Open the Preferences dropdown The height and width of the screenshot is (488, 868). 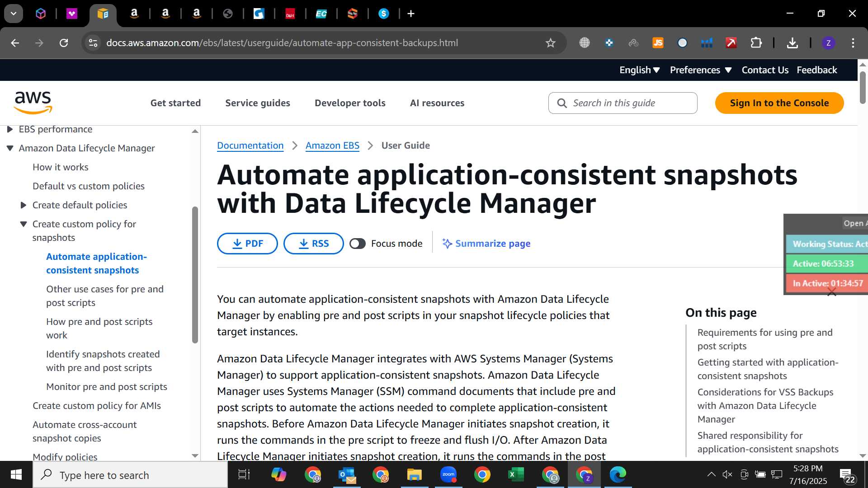(700, 70)
